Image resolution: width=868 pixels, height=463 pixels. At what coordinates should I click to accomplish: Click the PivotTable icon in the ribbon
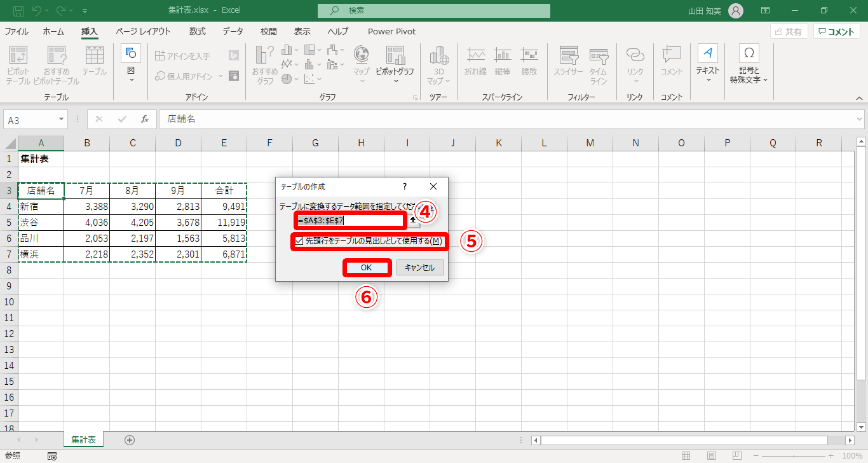(x=18, y=66)
